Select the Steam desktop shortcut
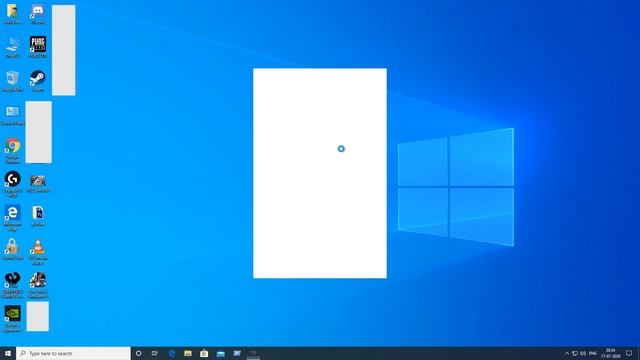This screenshot has height=360, width=640. coord(38,81)
